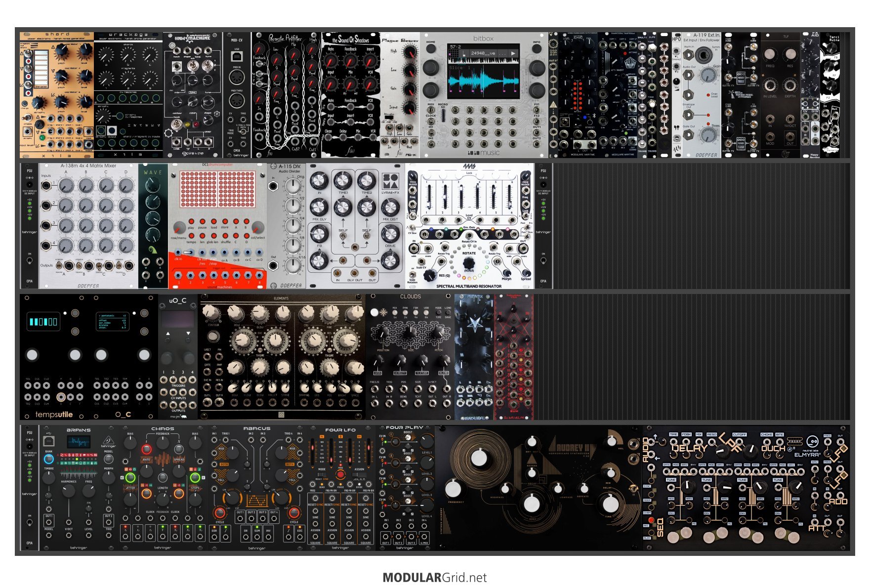Open the MODULARGrid.net link
870x588 pixels.
click(x=435, y=577)
